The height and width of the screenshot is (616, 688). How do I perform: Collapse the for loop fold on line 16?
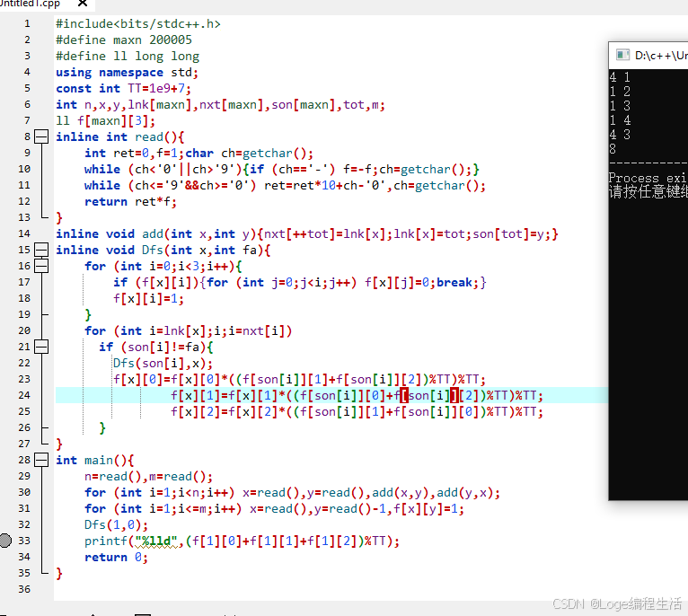41,267
